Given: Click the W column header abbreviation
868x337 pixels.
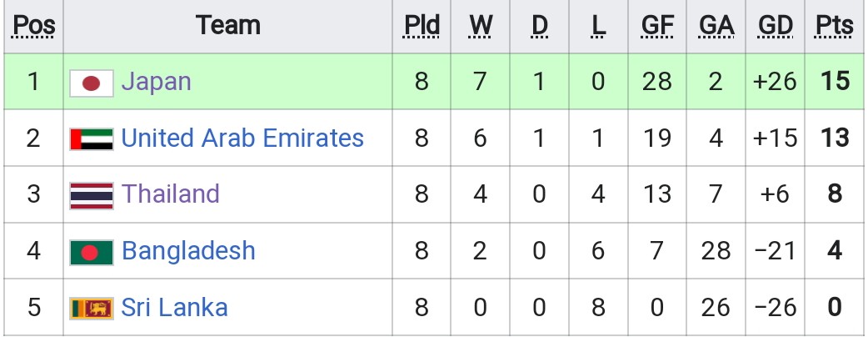Looking at the screenshot, I should click(481, 26).
